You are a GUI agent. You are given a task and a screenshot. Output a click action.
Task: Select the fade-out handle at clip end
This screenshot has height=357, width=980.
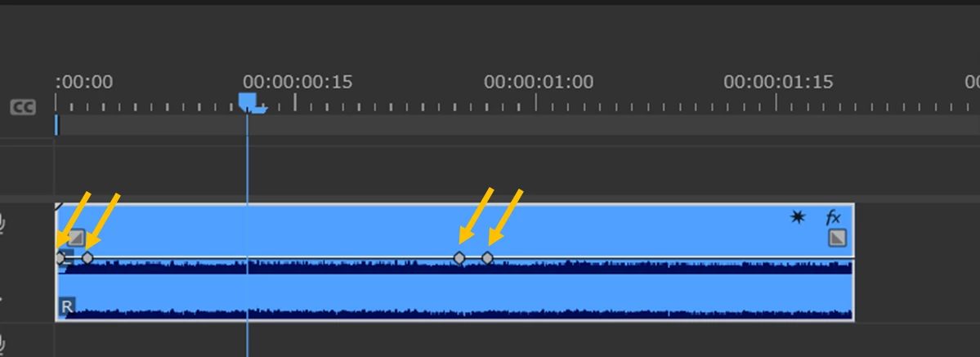(x=838, y=238)
